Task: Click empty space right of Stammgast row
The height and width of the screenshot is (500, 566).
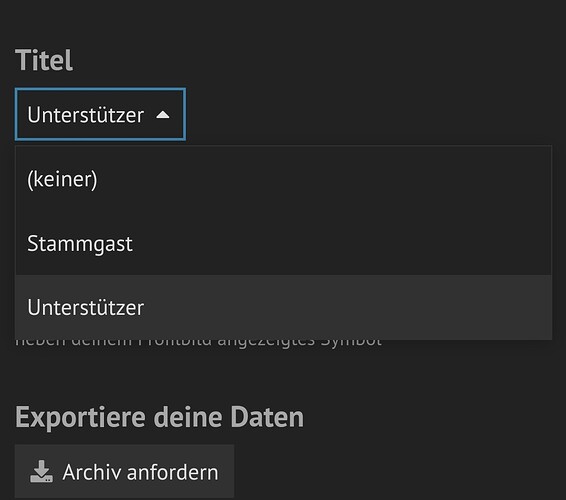Action: coord(343,243)
